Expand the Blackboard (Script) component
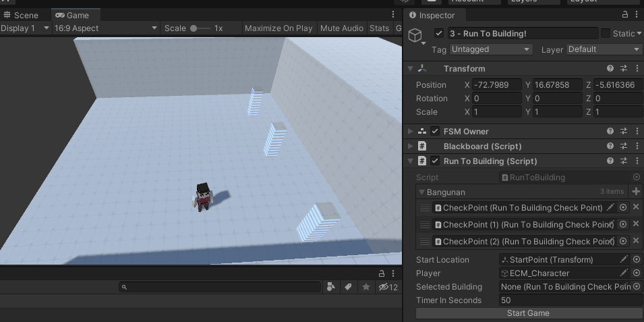The image size is (644, 322). (410, 146)
